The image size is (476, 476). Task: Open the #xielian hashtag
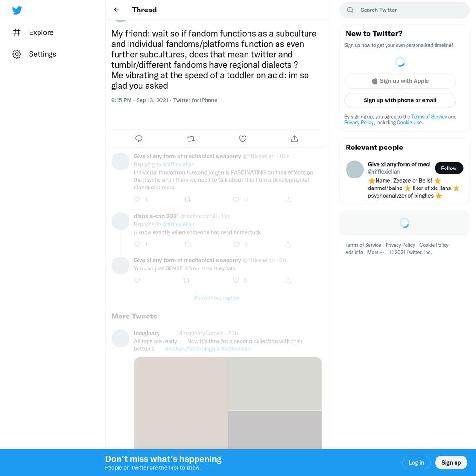174,349
